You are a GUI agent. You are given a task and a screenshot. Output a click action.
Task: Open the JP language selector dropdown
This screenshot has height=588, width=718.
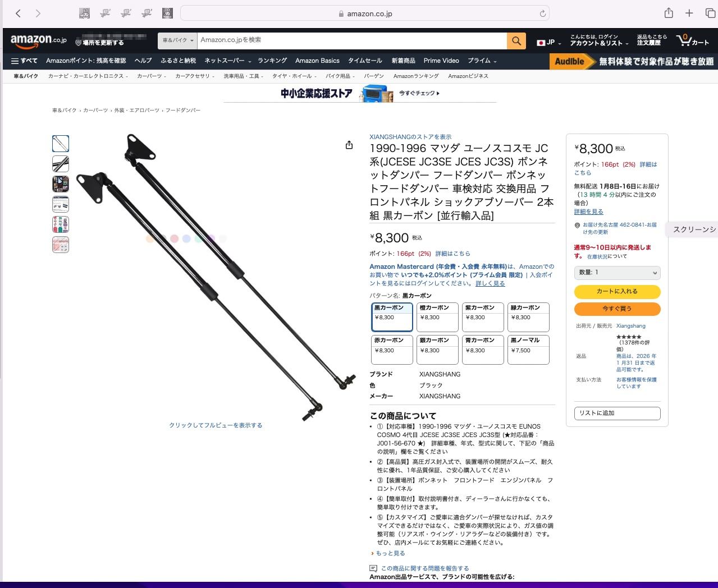click(x=549, y=43)
